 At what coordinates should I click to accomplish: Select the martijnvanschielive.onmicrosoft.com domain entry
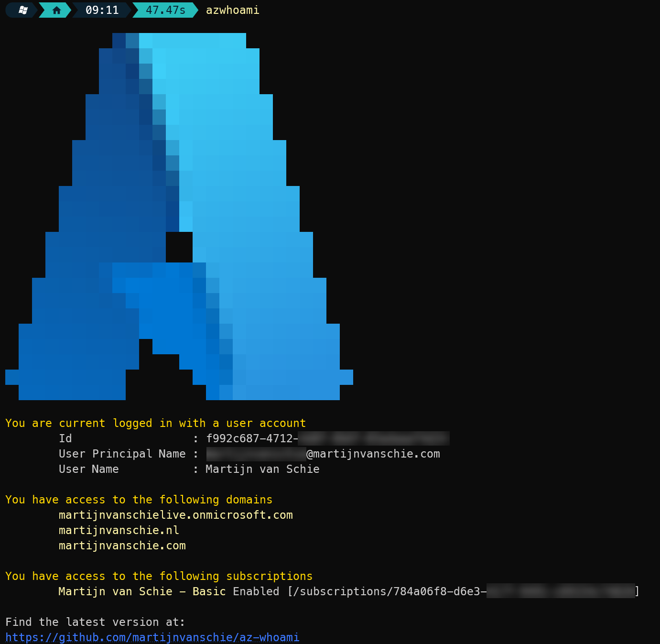(175, 515)
